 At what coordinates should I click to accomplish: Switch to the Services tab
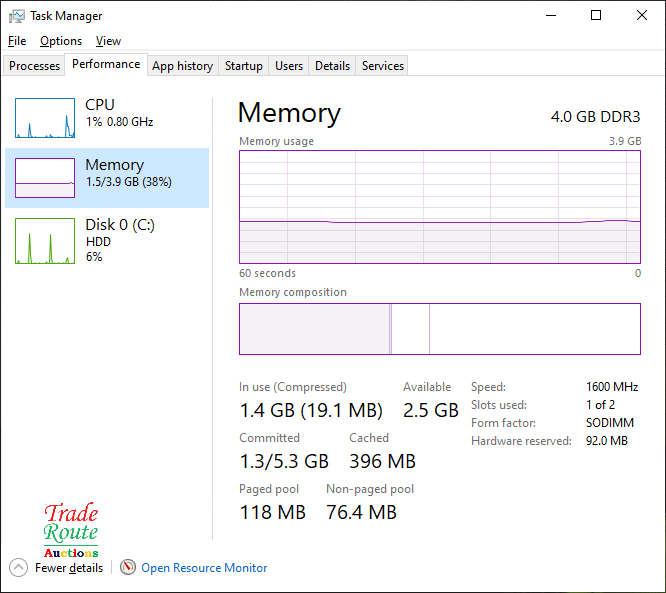(382, 66)
